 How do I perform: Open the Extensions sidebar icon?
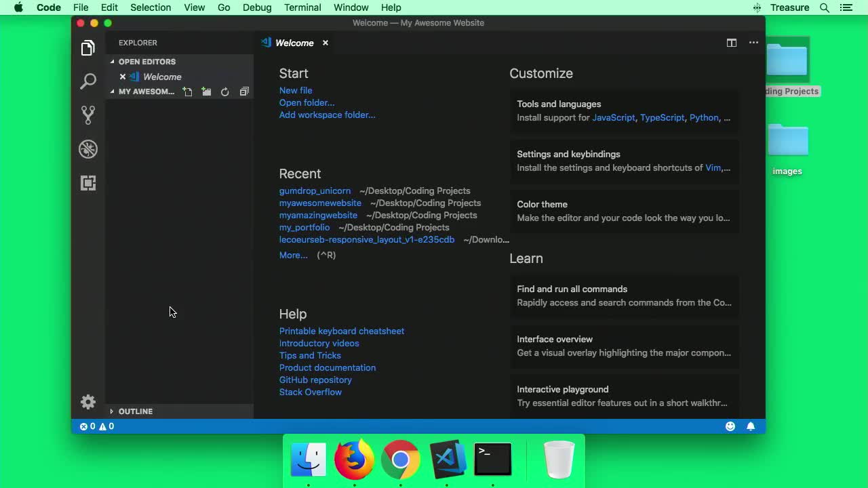tap(88, 183)
